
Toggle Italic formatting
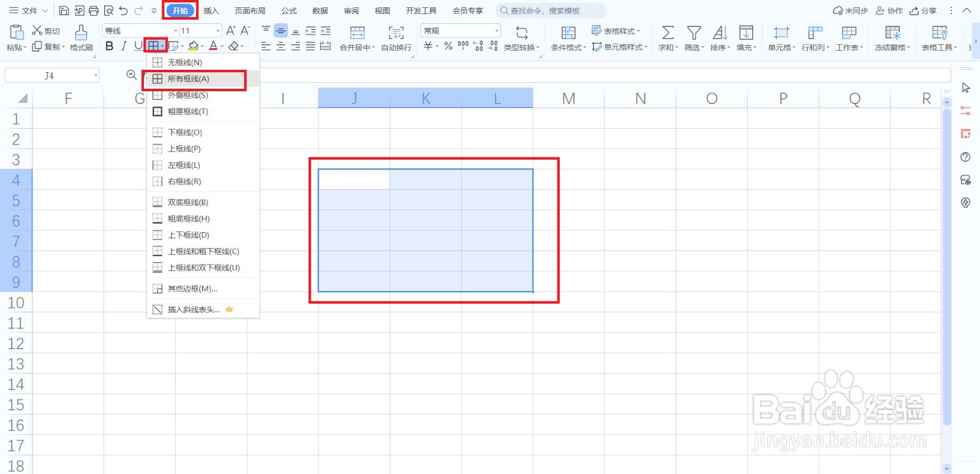click(124, 46)
